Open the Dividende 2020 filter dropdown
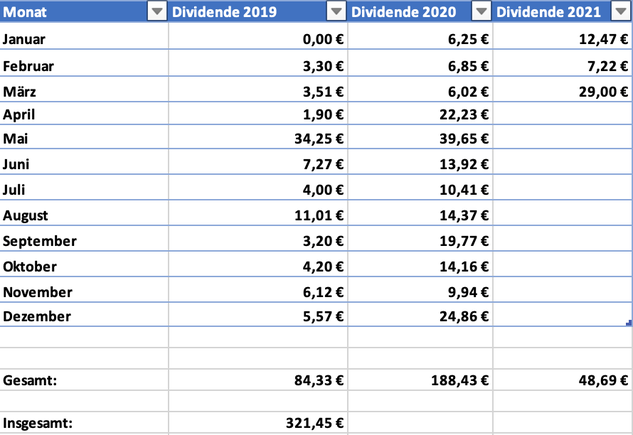633x435 pixels. pyautogui.click(x=481, y=11)
